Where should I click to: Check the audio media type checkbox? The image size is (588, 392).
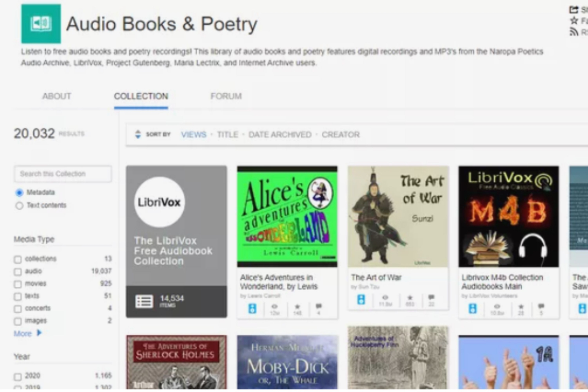[x=18, y=272]
